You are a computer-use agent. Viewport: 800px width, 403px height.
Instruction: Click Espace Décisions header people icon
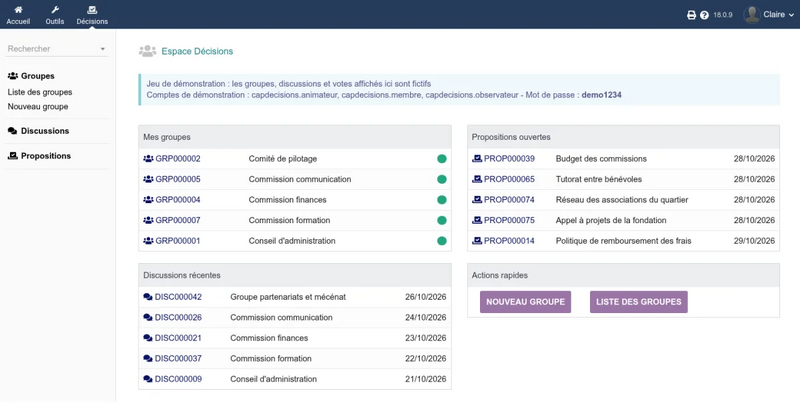[147, 51]
